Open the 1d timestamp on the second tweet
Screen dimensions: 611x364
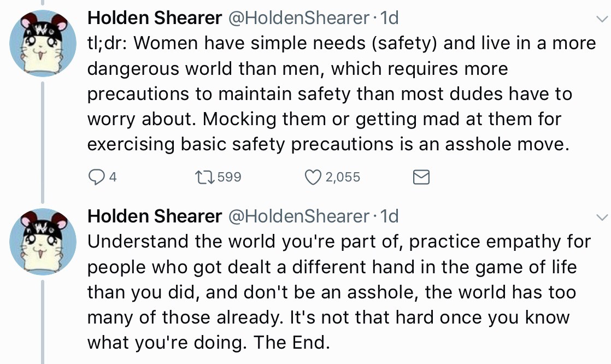pos(389,216)
